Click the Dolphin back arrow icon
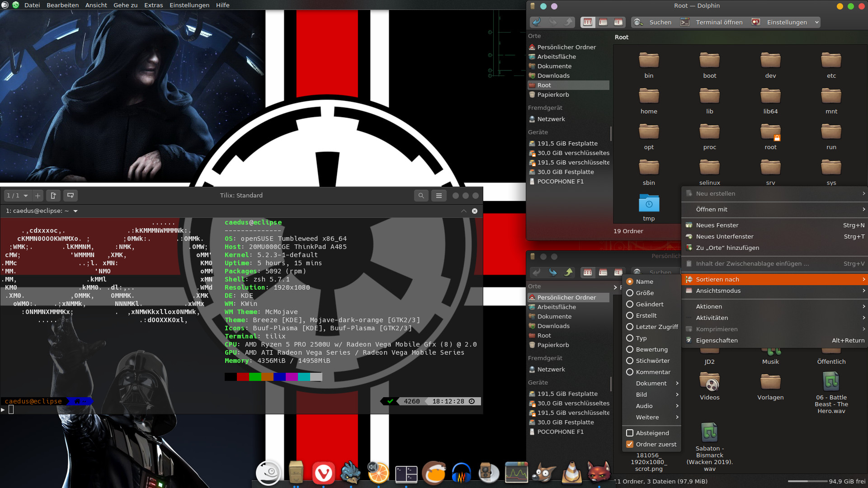868x488 pixels. pyautogui.click(x=537, y=22)
